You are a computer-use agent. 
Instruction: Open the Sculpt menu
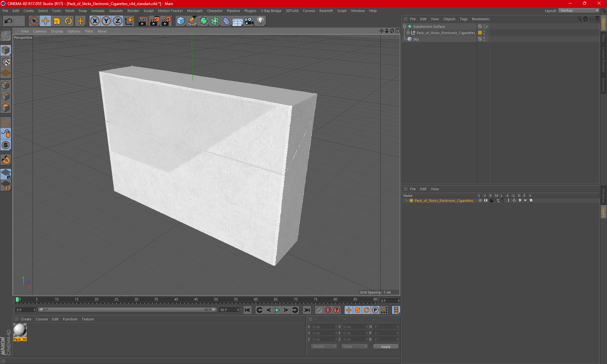pos(148,11)
